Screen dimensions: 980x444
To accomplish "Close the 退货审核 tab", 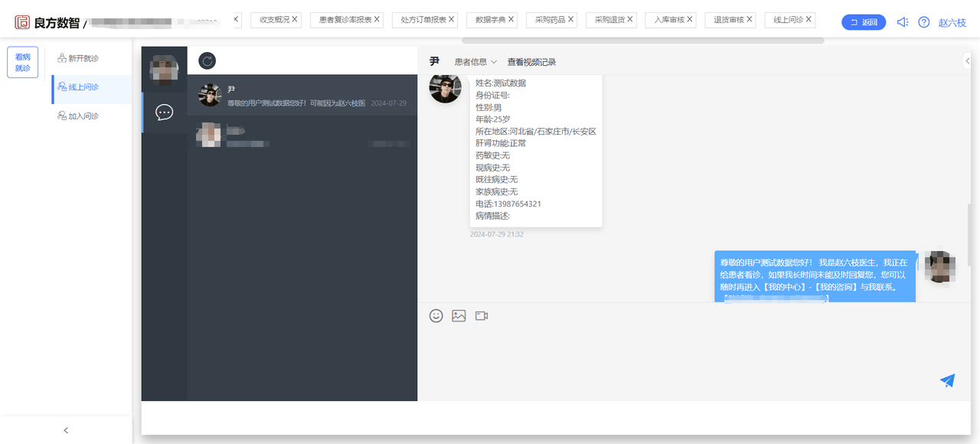I will [x=750, y=19].
